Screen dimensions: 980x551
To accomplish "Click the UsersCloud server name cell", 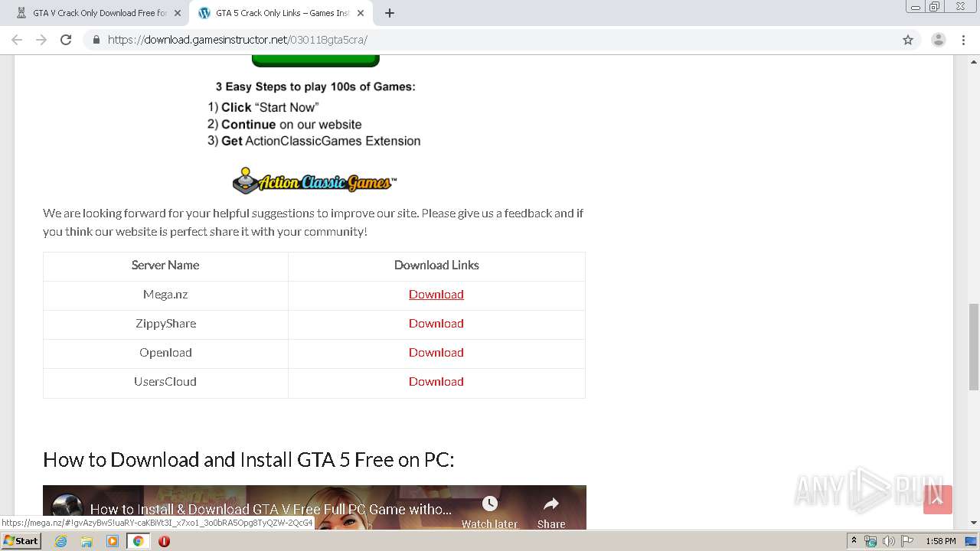I will click(x=165, y=382).
